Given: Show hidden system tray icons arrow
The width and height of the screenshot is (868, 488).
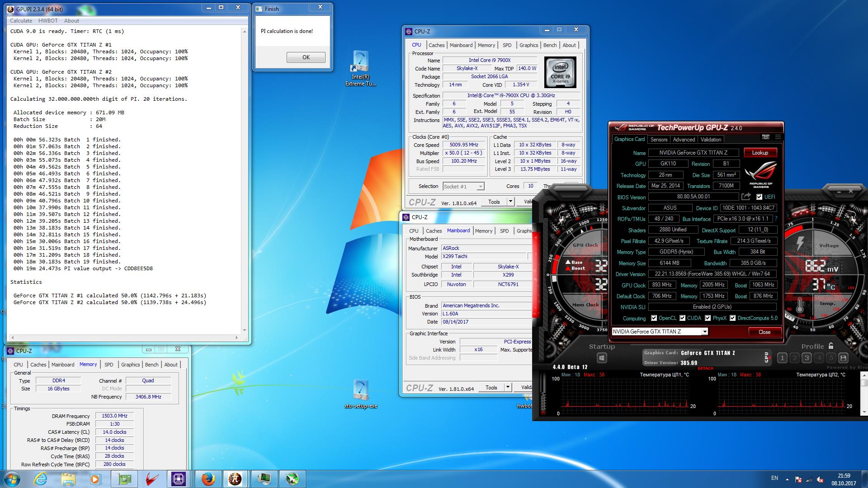Looking at the screenshot, I should (x=787, y=479).
